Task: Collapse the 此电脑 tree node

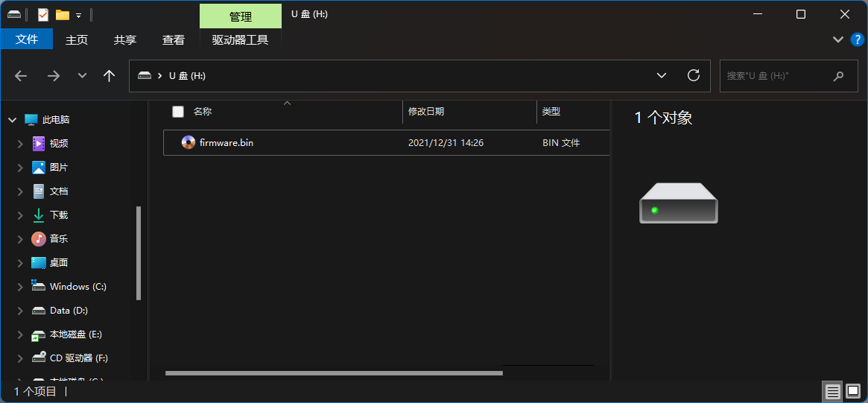Action: pos(11,120)
